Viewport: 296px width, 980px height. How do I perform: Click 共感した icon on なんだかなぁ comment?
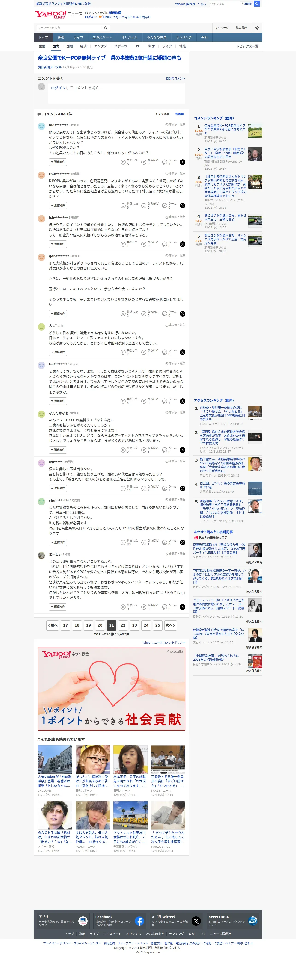click(x=123, y=450)
